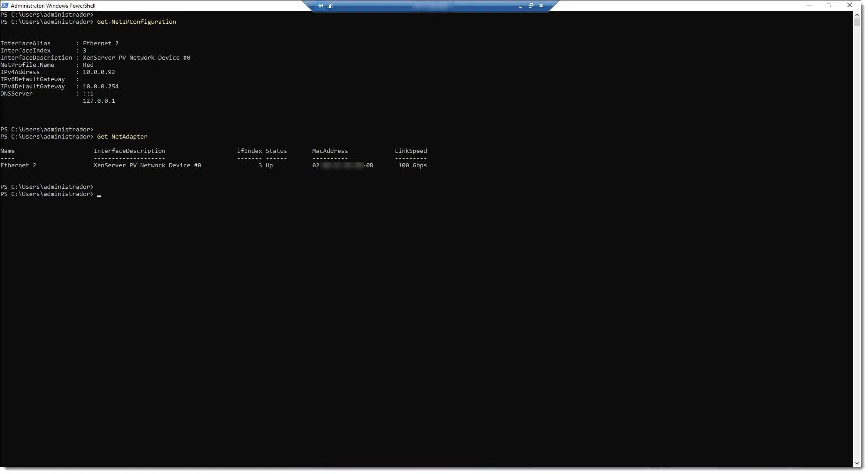Click the connection signal strength icon

pyautogui.click(x=330, y=6)
